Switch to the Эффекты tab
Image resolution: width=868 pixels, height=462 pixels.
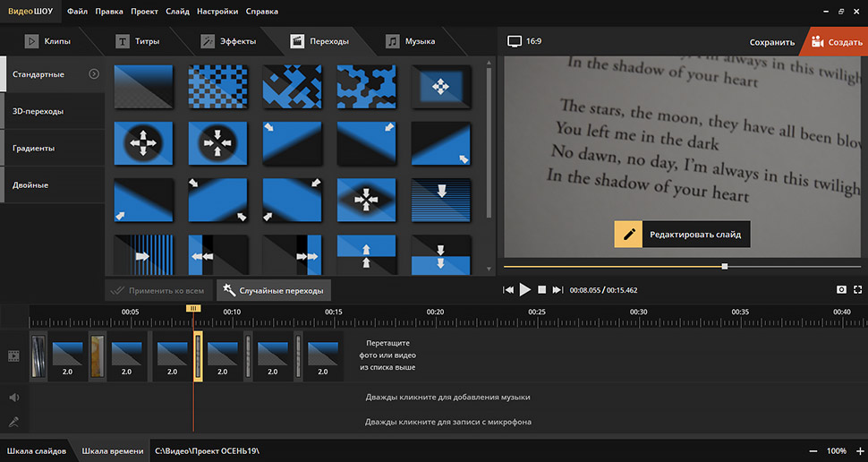229,41
